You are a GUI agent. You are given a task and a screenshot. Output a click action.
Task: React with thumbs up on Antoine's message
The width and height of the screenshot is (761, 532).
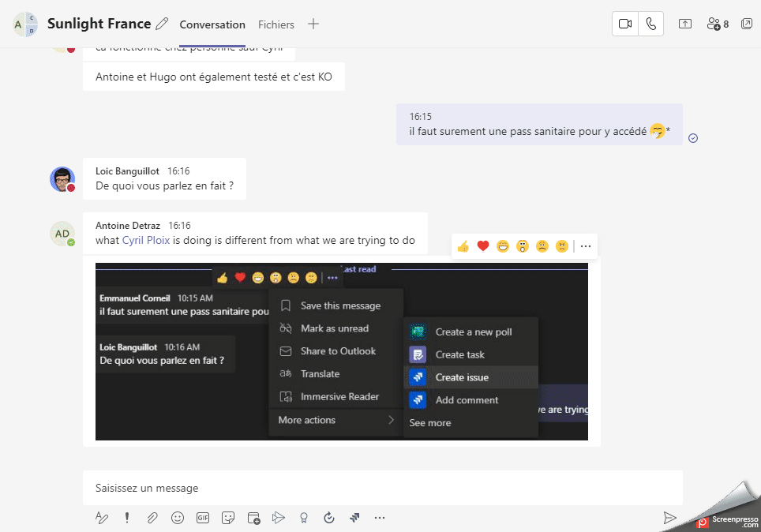click(x=463, y=246)
